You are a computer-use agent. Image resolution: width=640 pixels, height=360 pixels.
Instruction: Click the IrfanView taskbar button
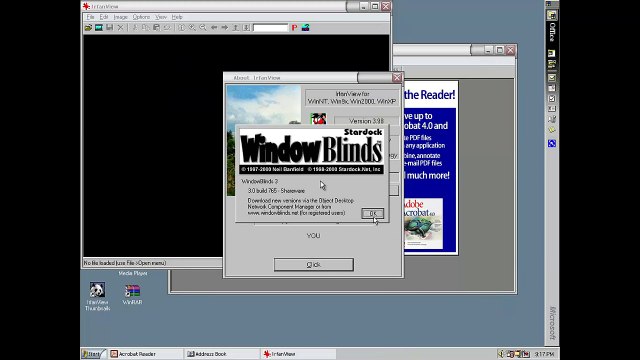pos(298,354)
